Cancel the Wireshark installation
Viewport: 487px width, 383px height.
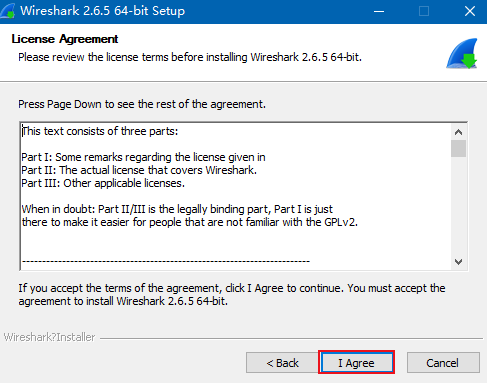443,362
